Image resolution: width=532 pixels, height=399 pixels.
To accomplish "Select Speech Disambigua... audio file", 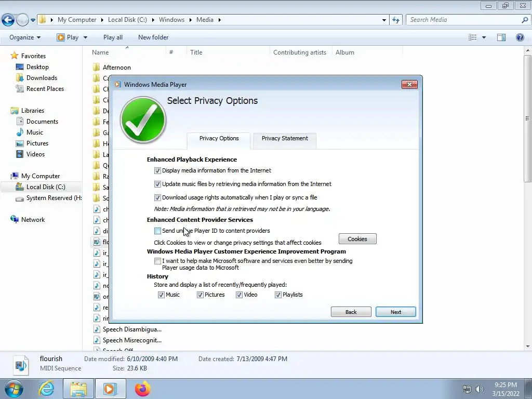I will [x=132, y=329].
